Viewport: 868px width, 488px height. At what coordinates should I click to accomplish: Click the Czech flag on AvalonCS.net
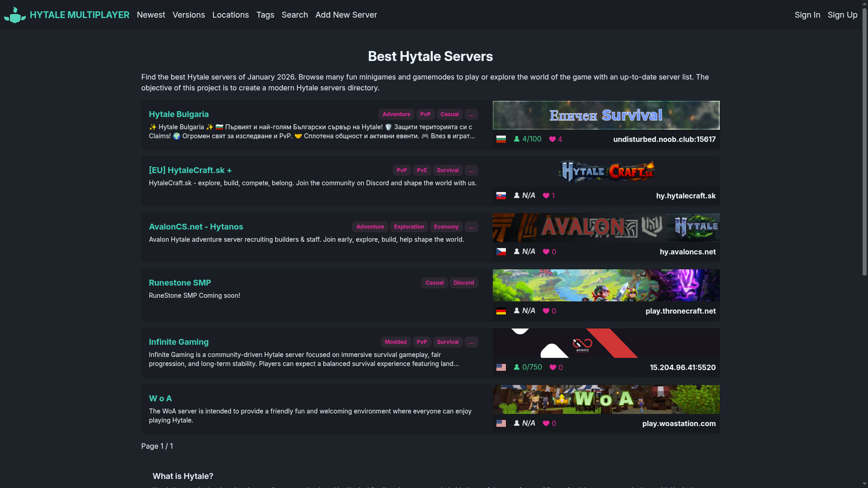(501, 252)
